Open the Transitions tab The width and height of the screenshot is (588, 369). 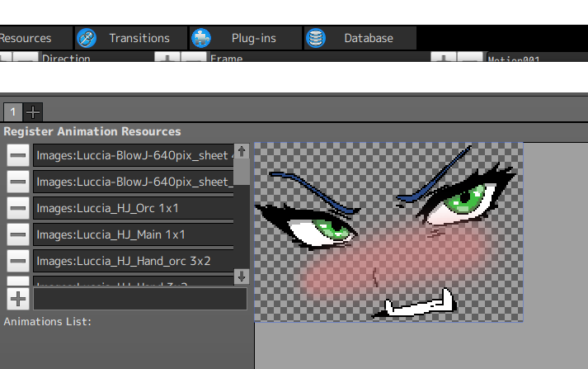[131, 38]
